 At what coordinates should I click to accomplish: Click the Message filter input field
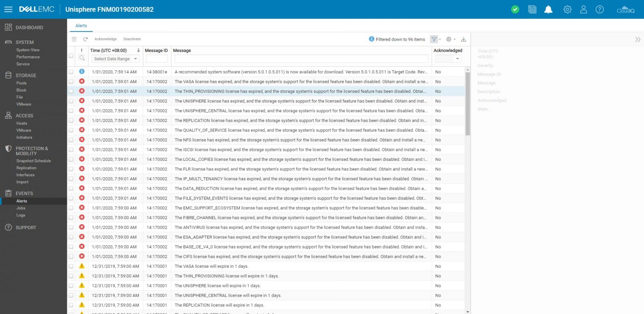click(301, 59)
